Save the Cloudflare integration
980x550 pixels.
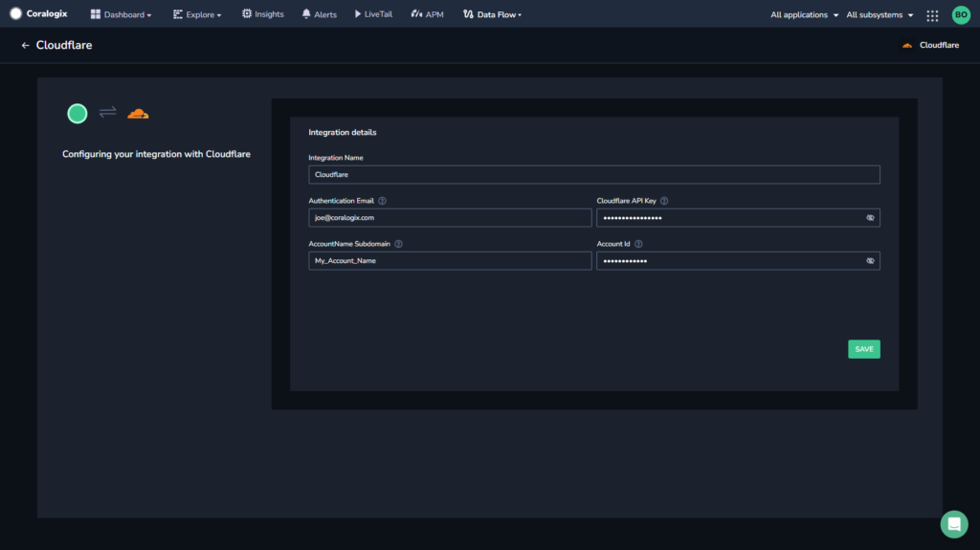(864, 349)
